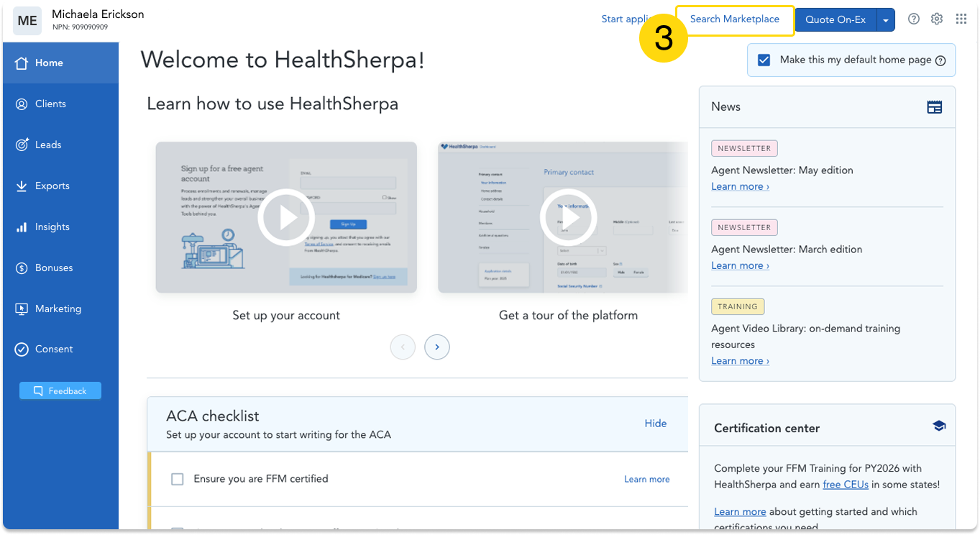Click the 'NPN: 909090909' text
Viewport: 980px width, 535px height.
[x=80, y=27]
